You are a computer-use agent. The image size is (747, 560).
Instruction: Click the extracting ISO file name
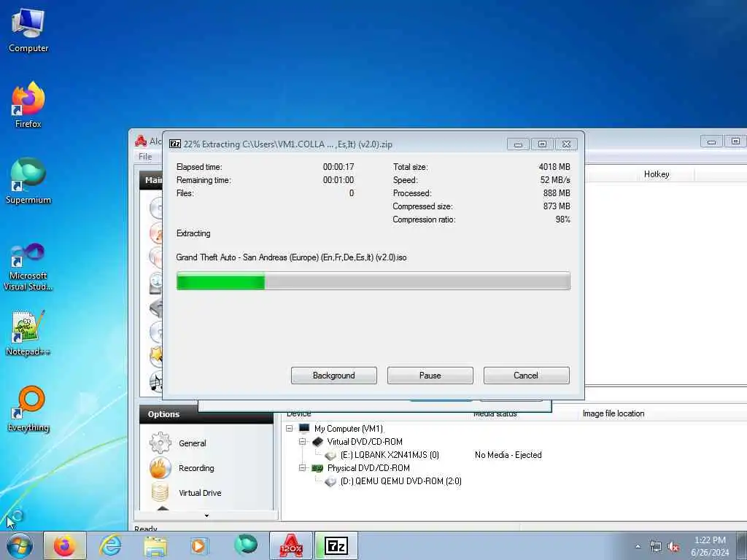(291, 257)
